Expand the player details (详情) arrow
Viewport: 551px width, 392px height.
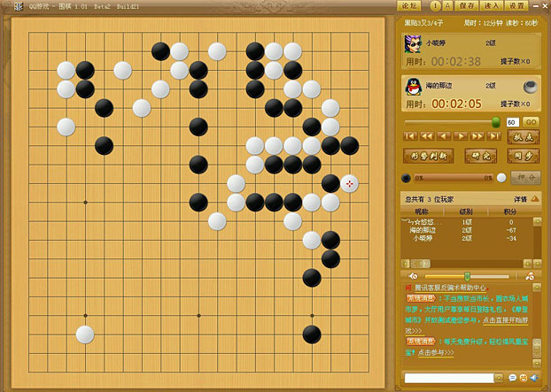pyautogui.click(x=535, y=199)
